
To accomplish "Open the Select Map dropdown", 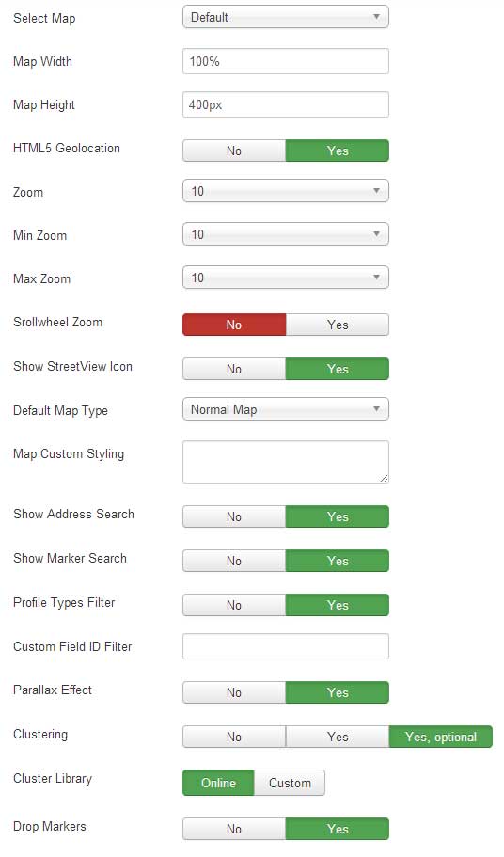I will coord(286,17).
